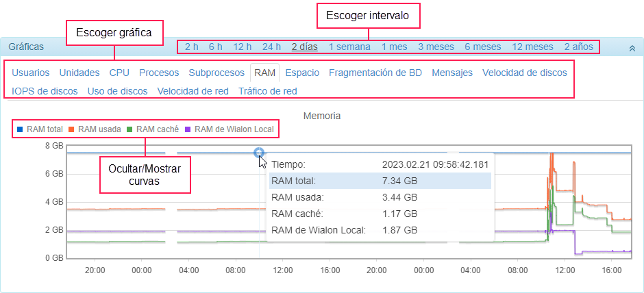
Task: Open the Velocidad de red tab
Action: pyautogui.click(x=193, y=90)
